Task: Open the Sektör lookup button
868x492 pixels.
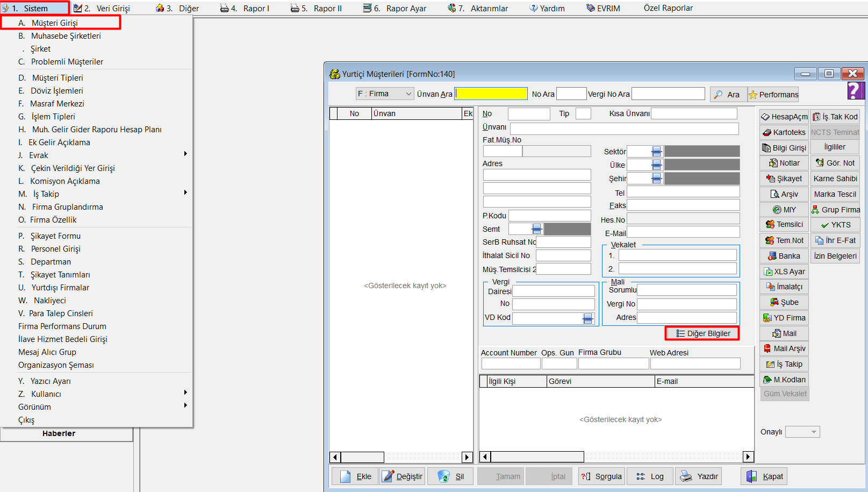Action: tap(657, 152)
